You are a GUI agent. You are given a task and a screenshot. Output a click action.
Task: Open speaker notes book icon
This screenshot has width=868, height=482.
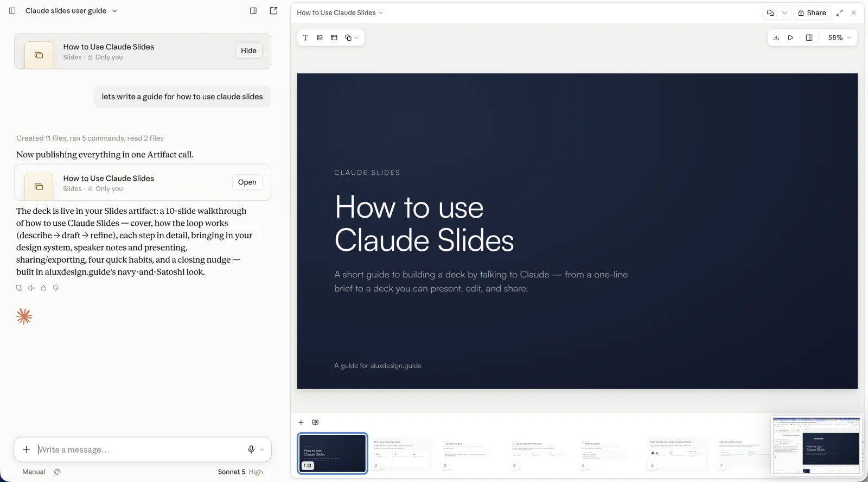coord(315,422)
